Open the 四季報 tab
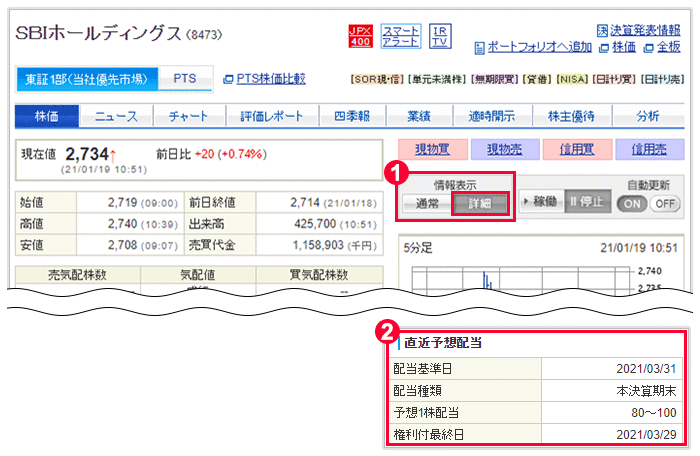The width and height of the screenshot is (700, 456). click(x=352, y=117)
